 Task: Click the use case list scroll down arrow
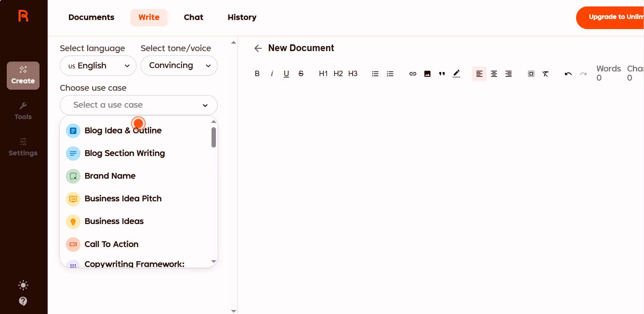(214, 262)
